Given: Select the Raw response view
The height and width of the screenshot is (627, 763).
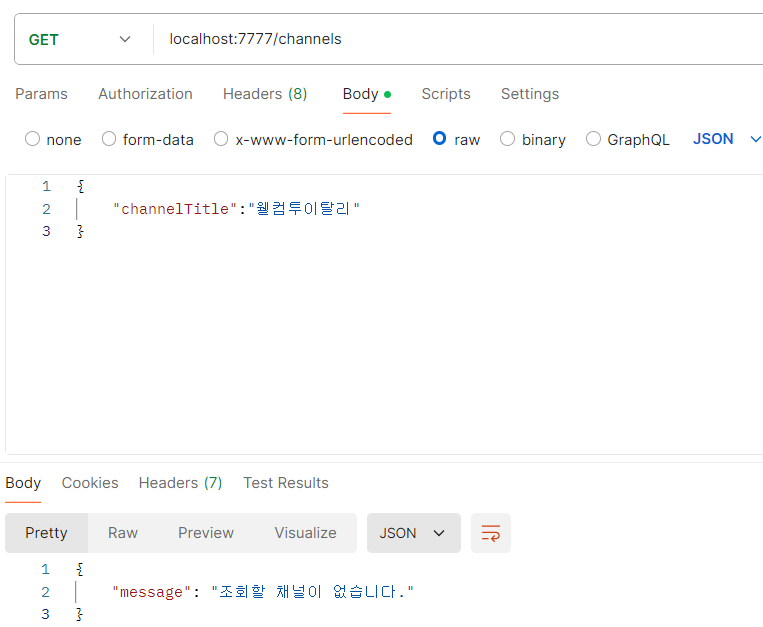Looking at the screenshot, I should tap(123, 533).
